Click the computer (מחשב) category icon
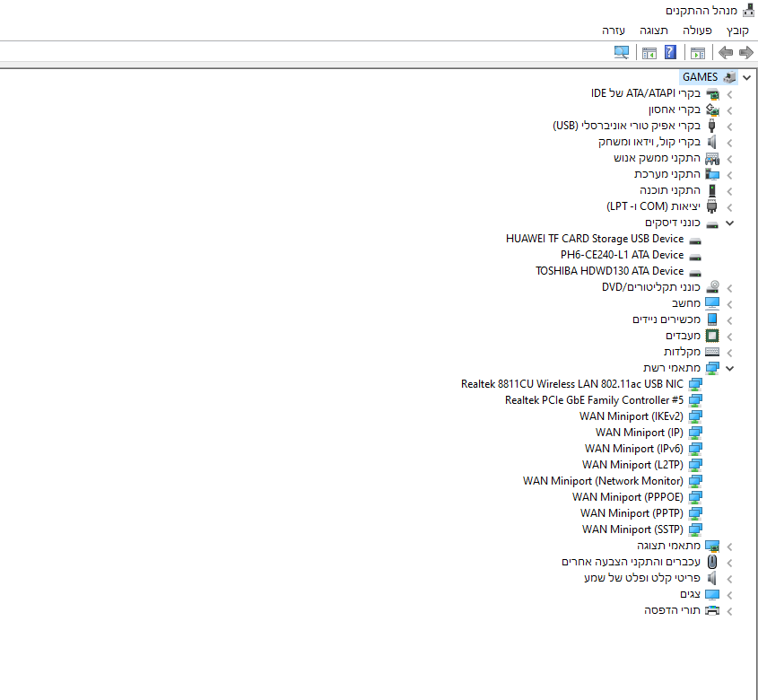Viewport: 758px width, 700px height. click(712, 303)
